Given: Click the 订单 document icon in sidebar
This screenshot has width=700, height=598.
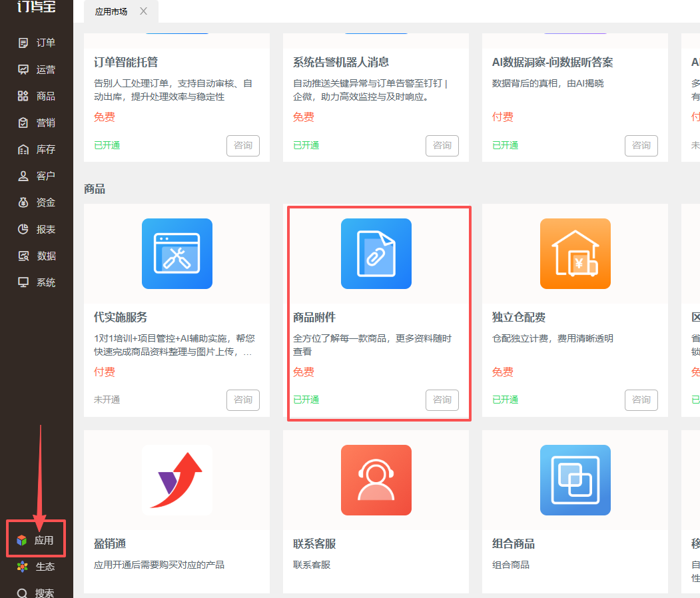Looking at the screenshot, I should pos(23,43).
